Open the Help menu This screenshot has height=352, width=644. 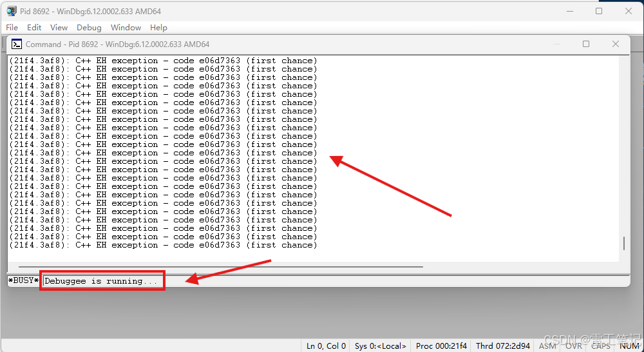[158, 28]
